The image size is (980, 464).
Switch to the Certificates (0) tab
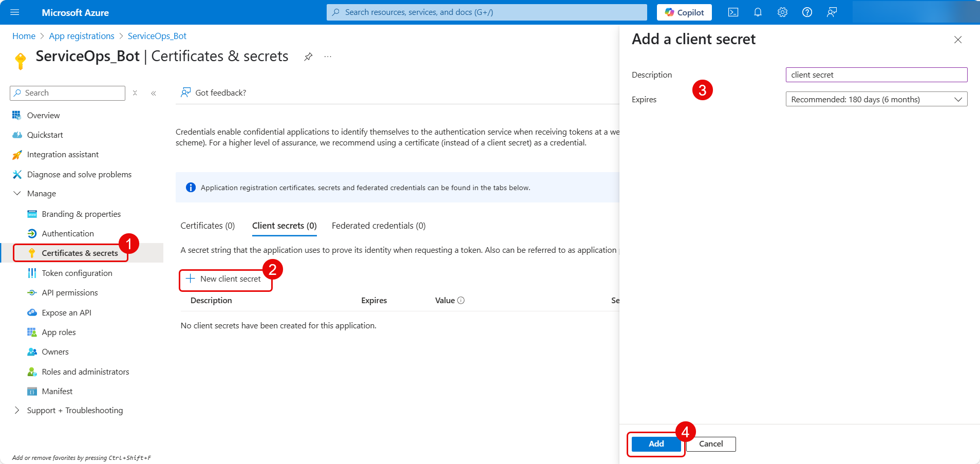click(x=208, y=226)
